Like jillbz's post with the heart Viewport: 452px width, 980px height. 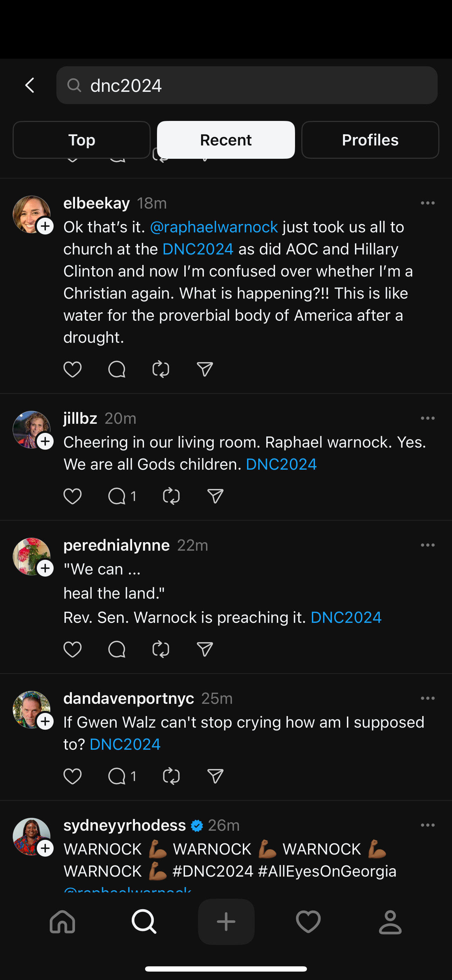point(72,496)
